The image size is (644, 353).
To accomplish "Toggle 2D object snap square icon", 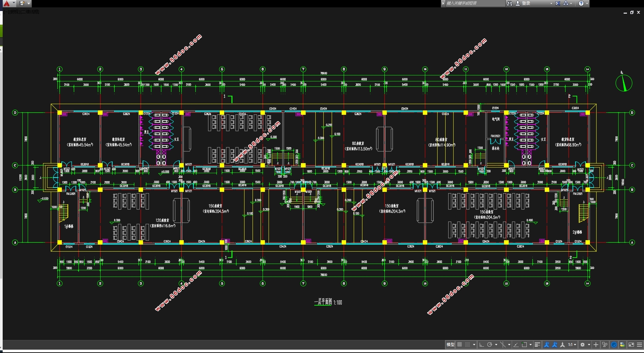I will pyautogui.click(x=524, y=345).
